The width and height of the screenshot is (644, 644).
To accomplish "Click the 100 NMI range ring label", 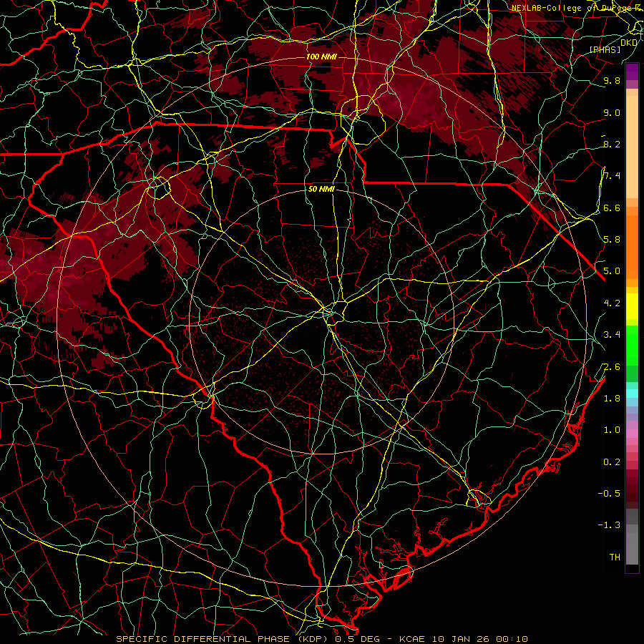I will pos(321,57).
